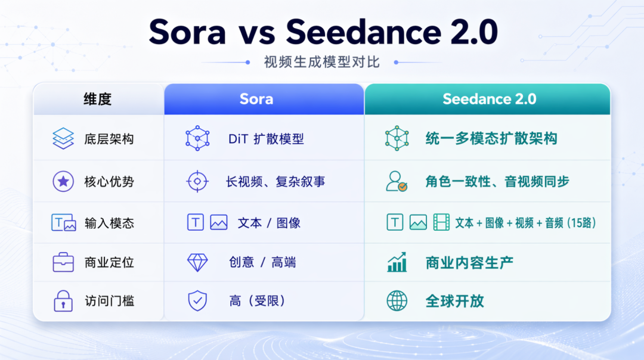Click the green network cube icon beside 统一多模态扩散架构
The width and height of the screenshot is (644, 360).
click(397, 139)
